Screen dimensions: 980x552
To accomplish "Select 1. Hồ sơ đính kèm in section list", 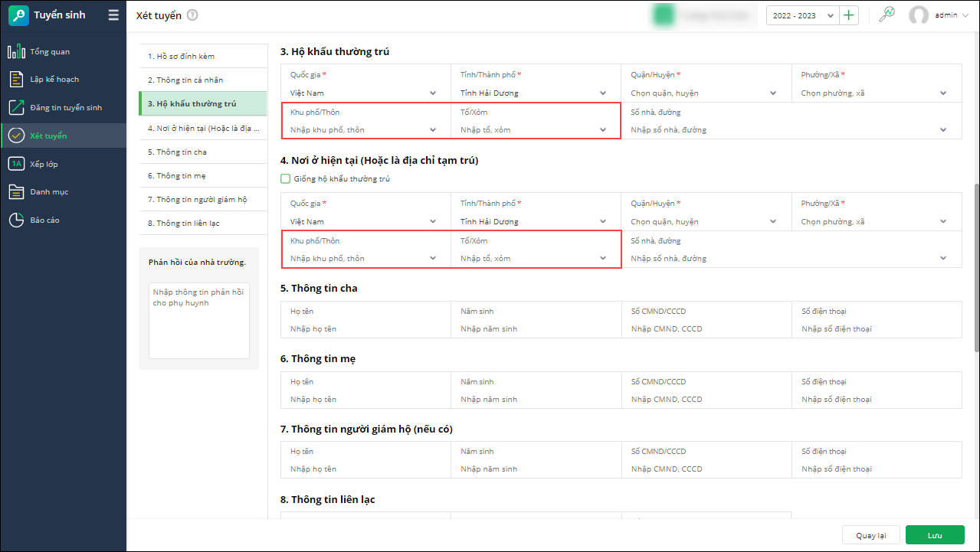I will coord(181,57).
